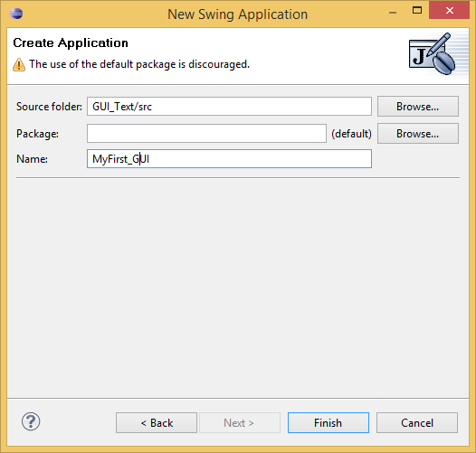Screen dimensions: 476x453
Task: Click the default package discouraged warning text
Action: pos(139,64)
